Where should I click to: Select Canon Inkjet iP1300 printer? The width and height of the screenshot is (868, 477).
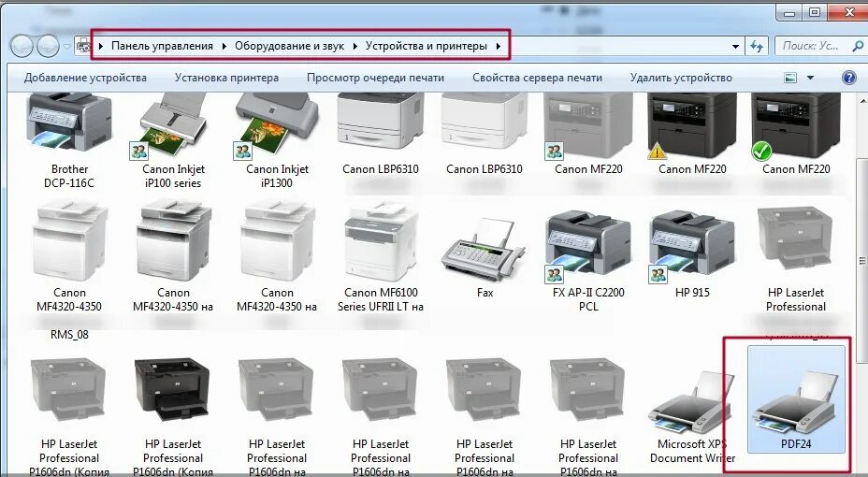coord(277,141)
